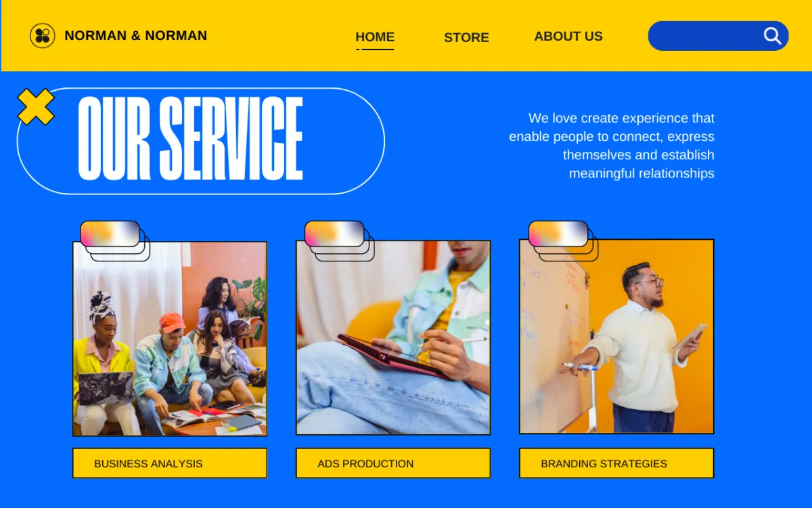Screen dimensions: 812x508
Task: Select the BUSINESS ANALYSIS button
Action: point(170,463)
